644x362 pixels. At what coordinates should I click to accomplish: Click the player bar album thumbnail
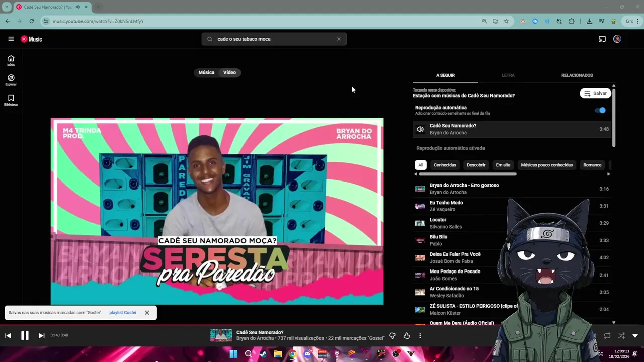click(221, 335)
